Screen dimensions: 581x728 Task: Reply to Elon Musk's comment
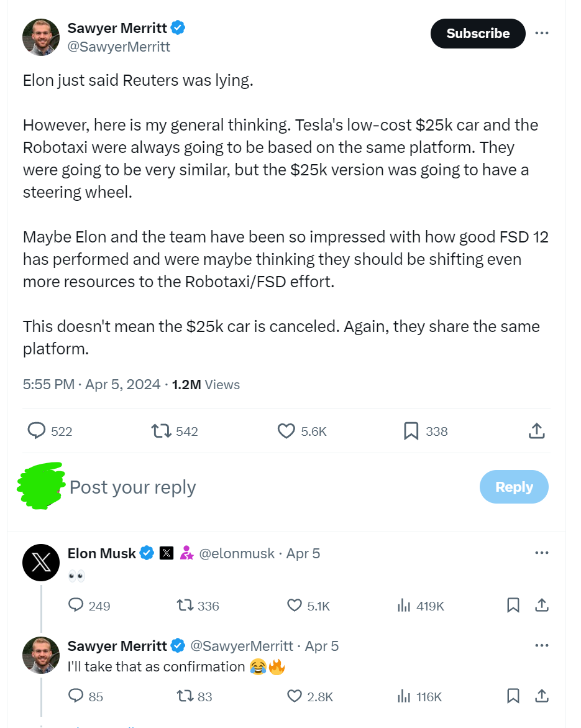point(76,606)
